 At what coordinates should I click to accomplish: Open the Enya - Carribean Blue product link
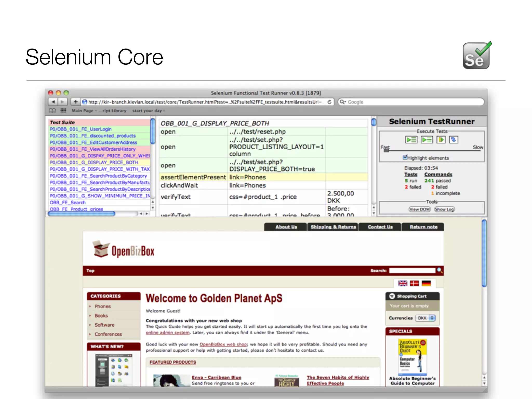point(216,377)
